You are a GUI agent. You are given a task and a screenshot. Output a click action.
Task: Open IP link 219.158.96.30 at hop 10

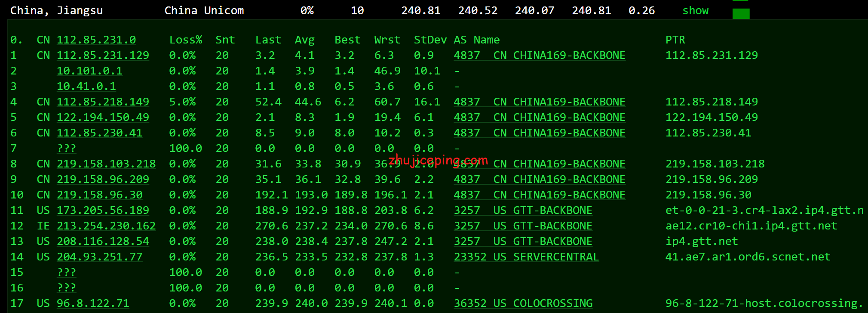click(x=99, y=195)
